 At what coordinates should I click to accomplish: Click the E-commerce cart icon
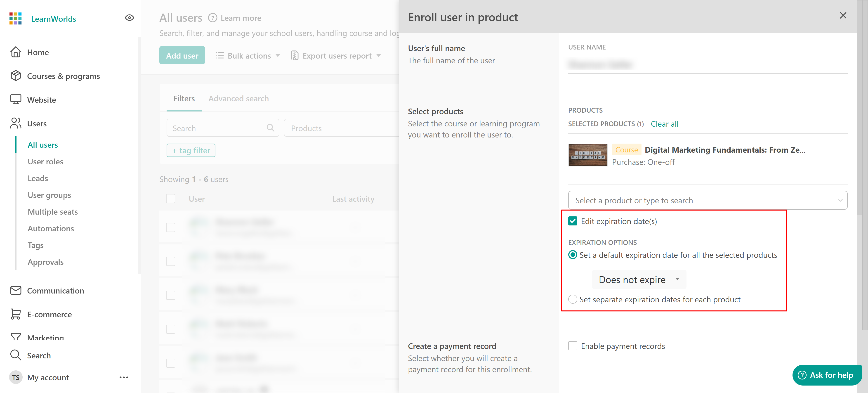click(16, 314)
